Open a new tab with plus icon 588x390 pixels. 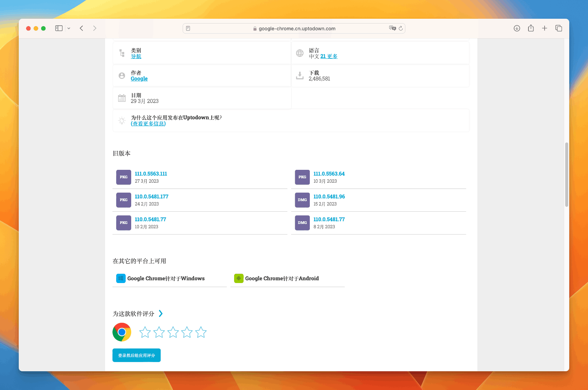[545, 28]
